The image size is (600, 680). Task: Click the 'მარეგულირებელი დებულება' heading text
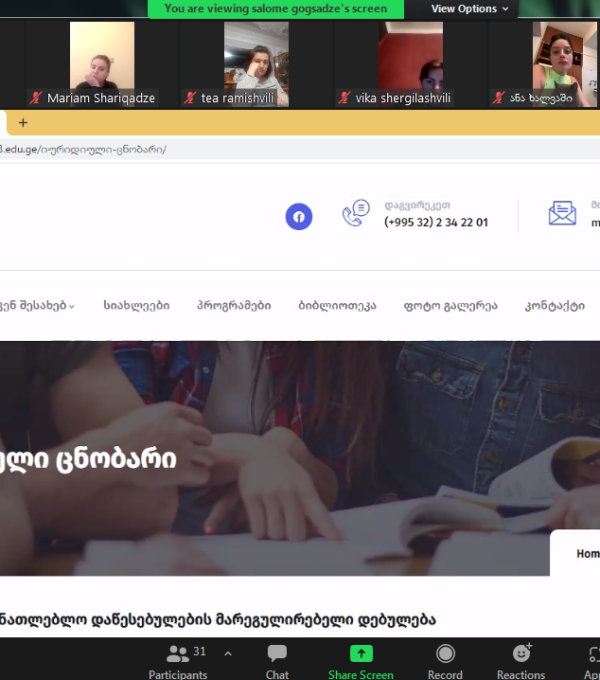(326, 619)
